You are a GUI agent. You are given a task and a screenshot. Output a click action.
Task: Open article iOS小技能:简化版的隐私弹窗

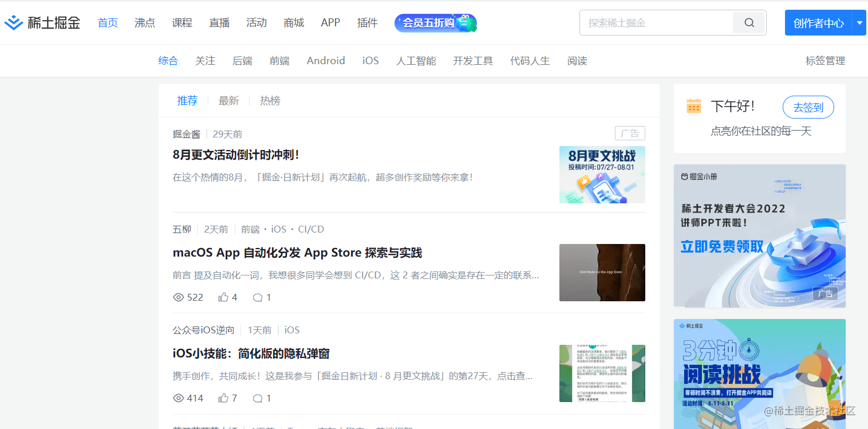pyautogui.click(x=251, y=353)
